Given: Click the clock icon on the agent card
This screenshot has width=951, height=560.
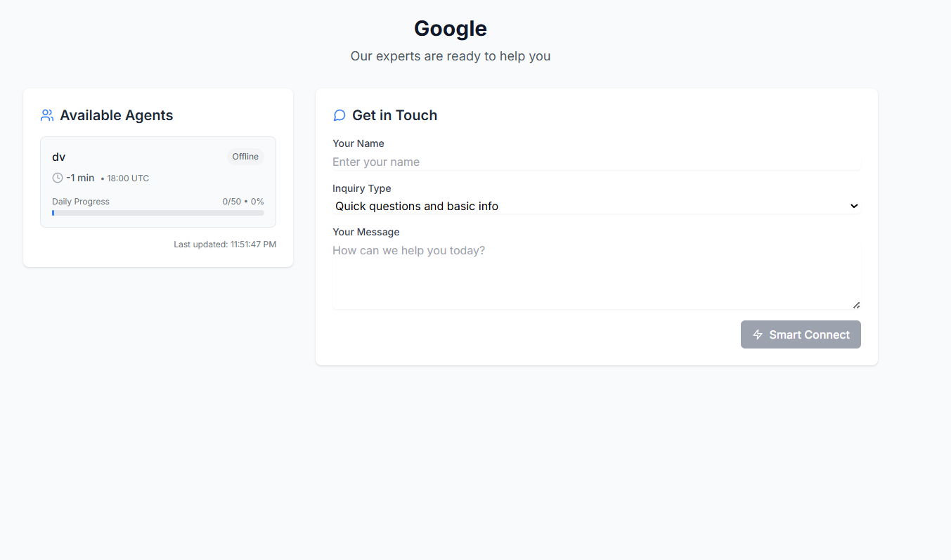Looking at the screenshot, I should click(57, 178).
